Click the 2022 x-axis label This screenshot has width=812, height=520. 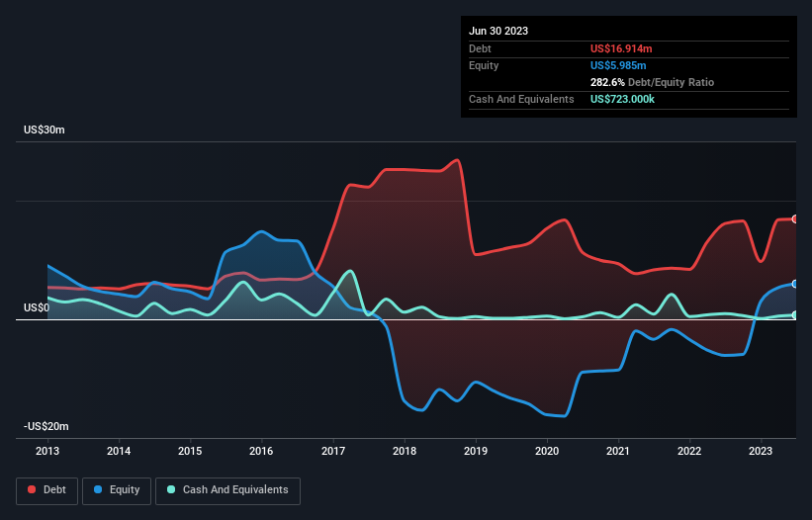pos(689,451)
